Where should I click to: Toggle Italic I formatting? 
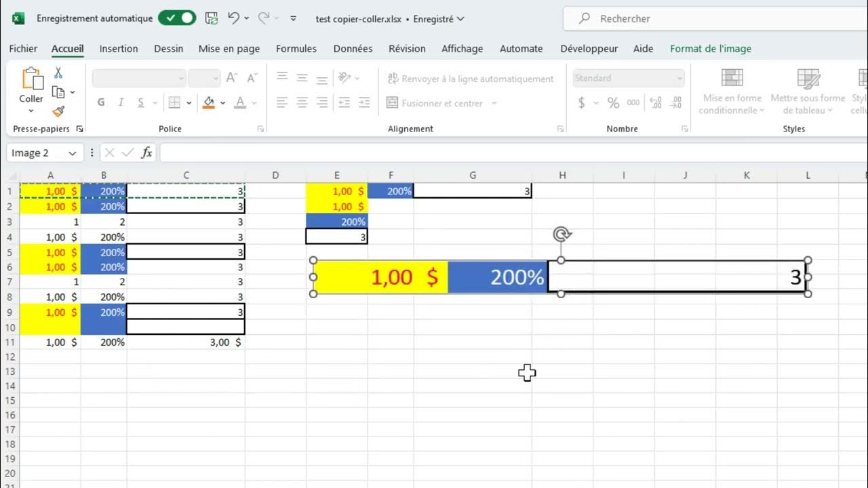point(121,103)
